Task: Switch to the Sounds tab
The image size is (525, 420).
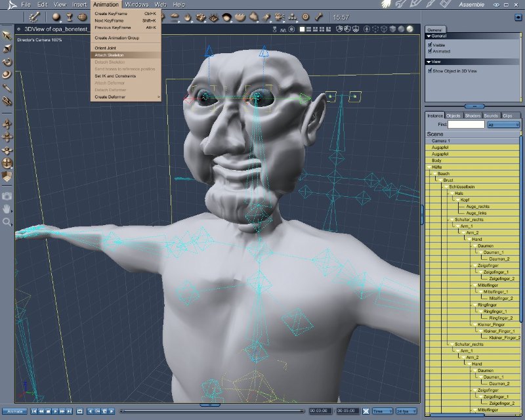Action: pyautogui.click(x=490, y=115)
